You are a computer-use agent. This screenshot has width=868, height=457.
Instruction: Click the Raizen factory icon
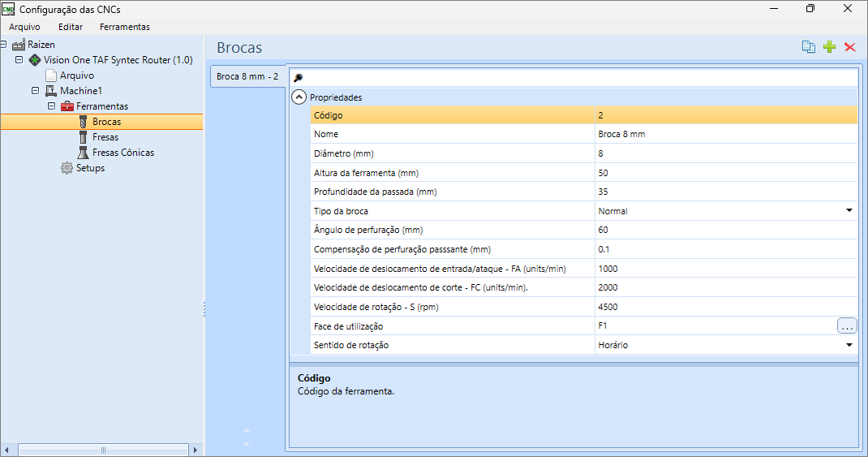coord(19,45)
